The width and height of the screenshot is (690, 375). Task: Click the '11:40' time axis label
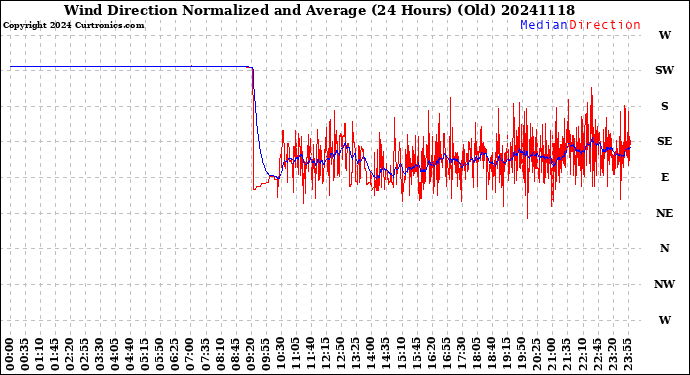311,354
